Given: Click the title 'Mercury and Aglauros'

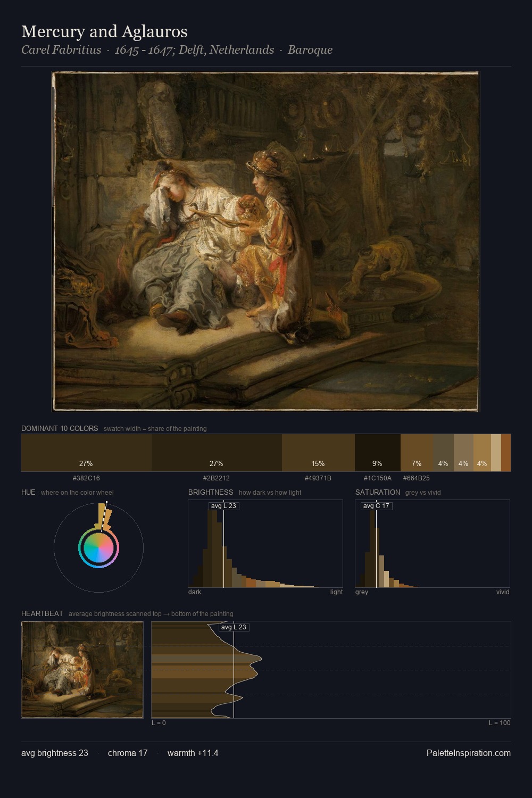Looking at the screenshot, I should 104,31.
